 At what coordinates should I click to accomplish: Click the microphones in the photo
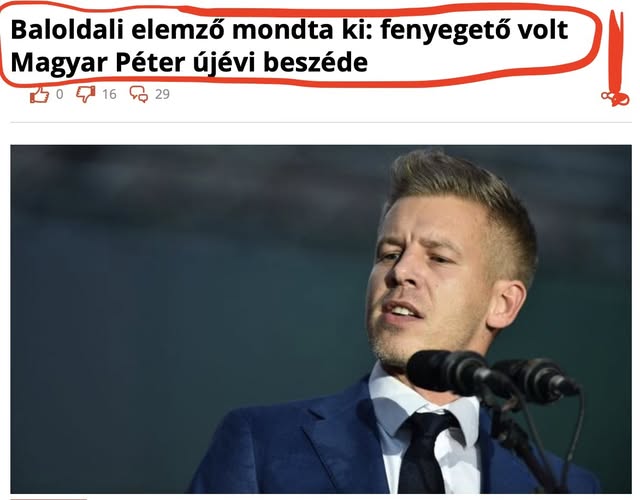coord(494,376)
